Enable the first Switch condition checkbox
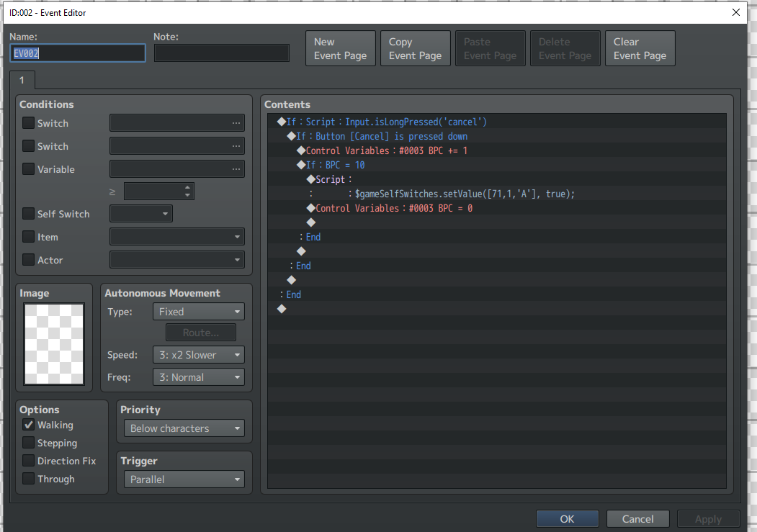The image size is (757, 532). (x=29, y=123)
